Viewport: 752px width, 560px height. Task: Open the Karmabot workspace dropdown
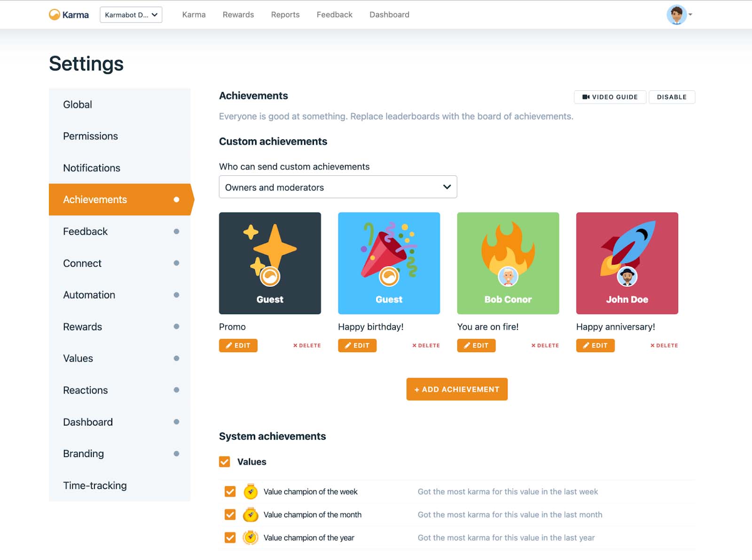click(131, 15)
